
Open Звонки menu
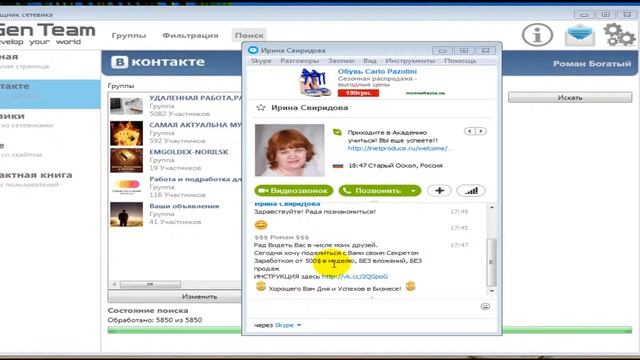341,61
